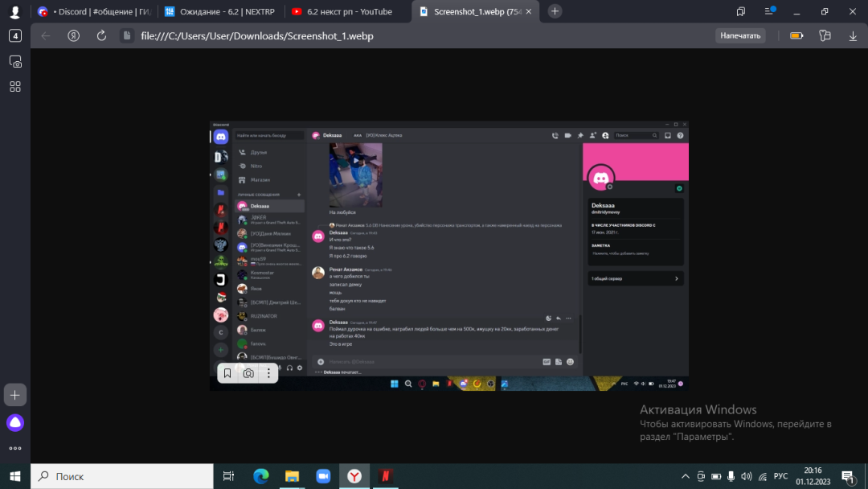Click the camera screenshot icon on image overlay
The width and height of the screenshot is (868, 489).
coord(248,373)
